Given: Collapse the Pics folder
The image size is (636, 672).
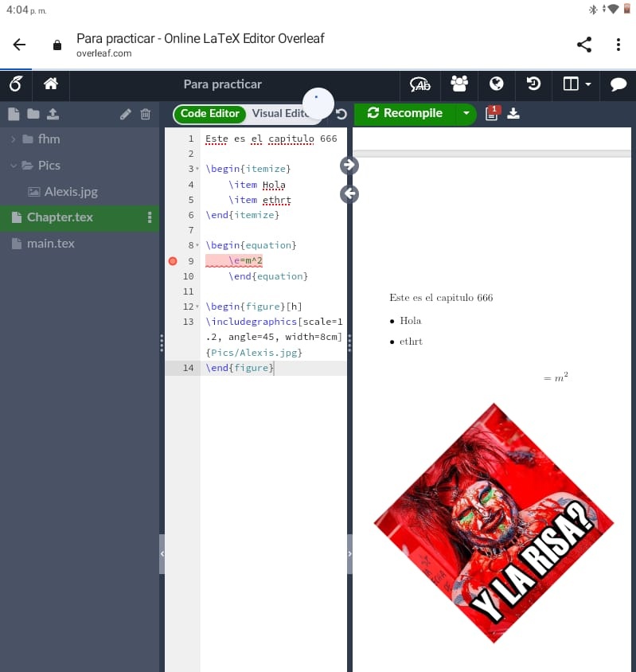Looking at the screenshot, I should coord(14,166).
